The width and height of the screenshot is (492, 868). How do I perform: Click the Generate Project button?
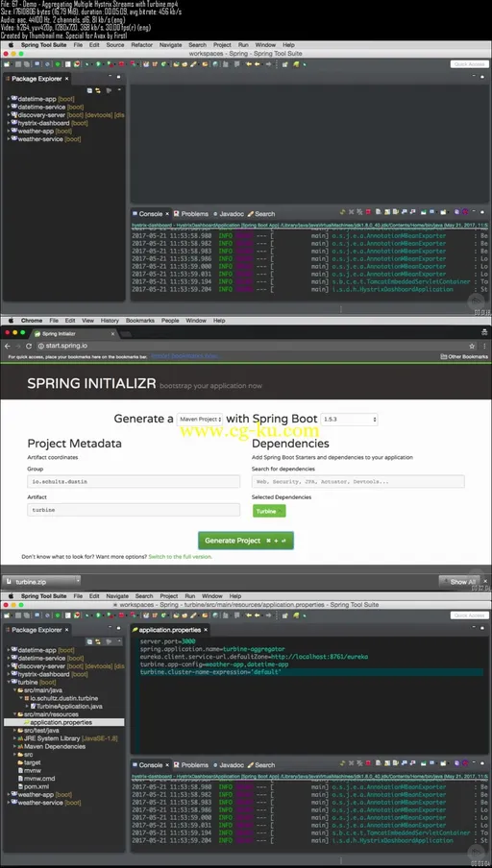[x=245, y=541]
